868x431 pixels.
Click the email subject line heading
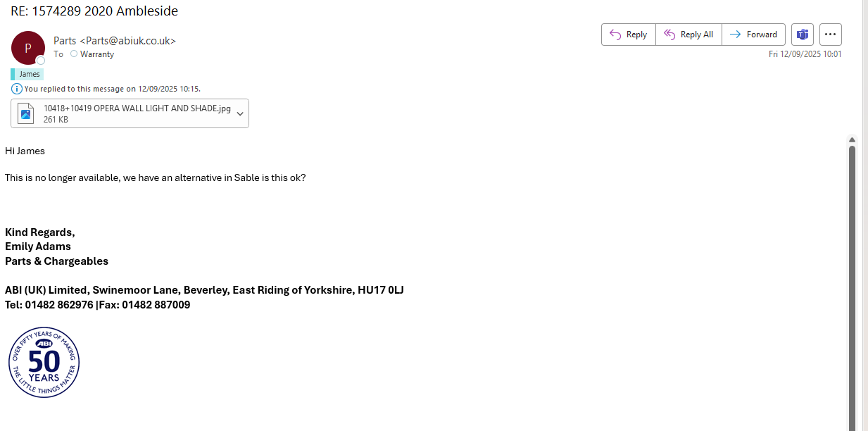coord(94,11)
